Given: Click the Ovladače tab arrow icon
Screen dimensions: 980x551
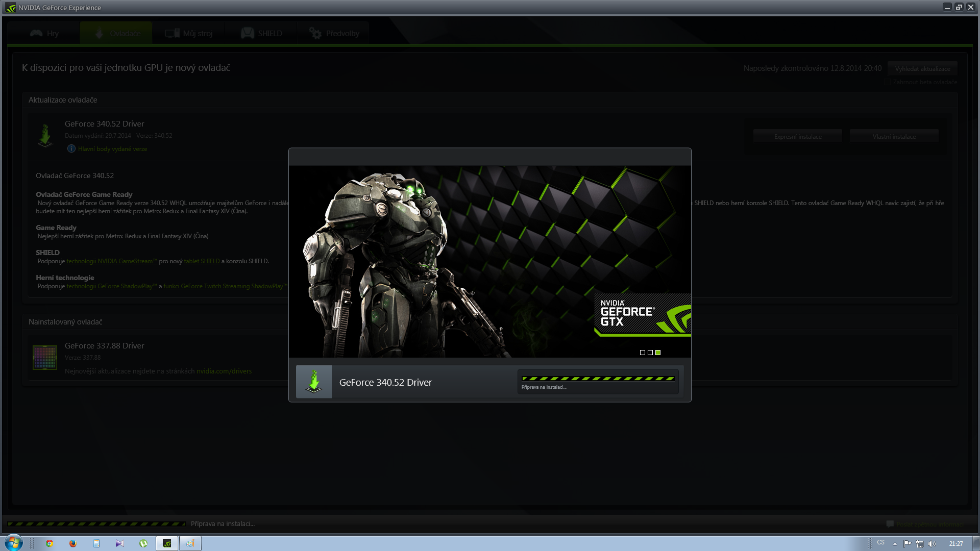Looking at the screenshot, I should (100, 33).
